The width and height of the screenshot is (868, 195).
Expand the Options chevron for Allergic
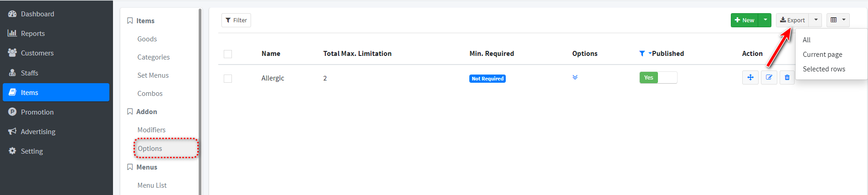click(x=575, y=77)
